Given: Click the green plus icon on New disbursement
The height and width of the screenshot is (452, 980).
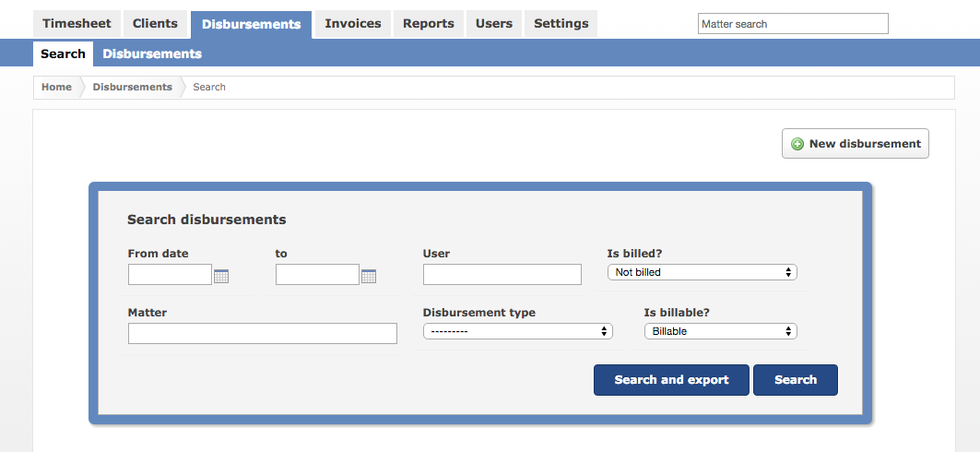Looking at the screenshot, I should point(797,144).
